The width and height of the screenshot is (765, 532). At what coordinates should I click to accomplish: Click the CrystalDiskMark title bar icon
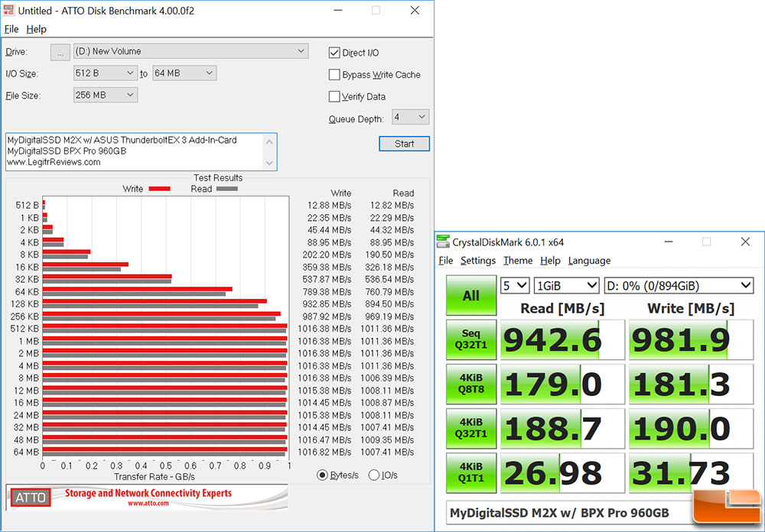(x=443, y=242)
